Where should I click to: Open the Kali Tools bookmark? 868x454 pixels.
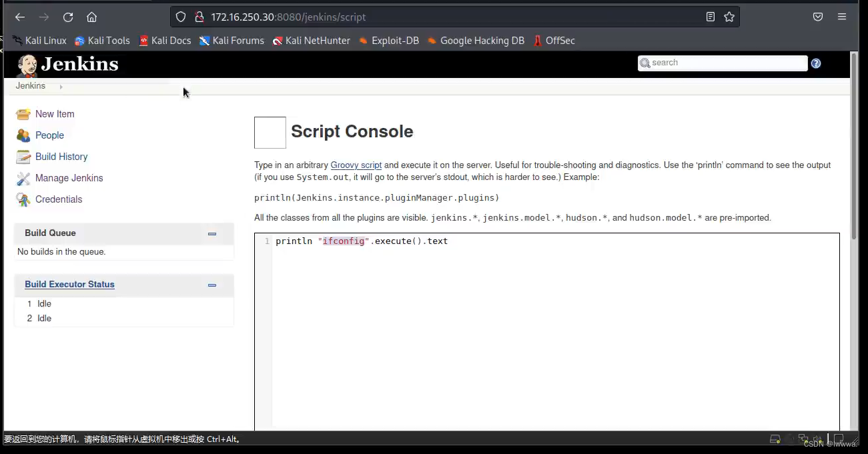pyautogui.click(x=102, y=41)
